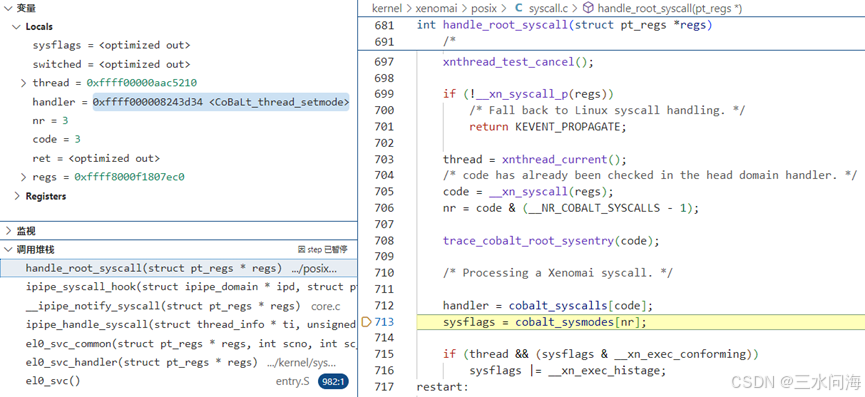Viewport: 865px width, 397px height.
Task: Select ipipe_syscall_hook stack frame
Action: pos(179,287)
